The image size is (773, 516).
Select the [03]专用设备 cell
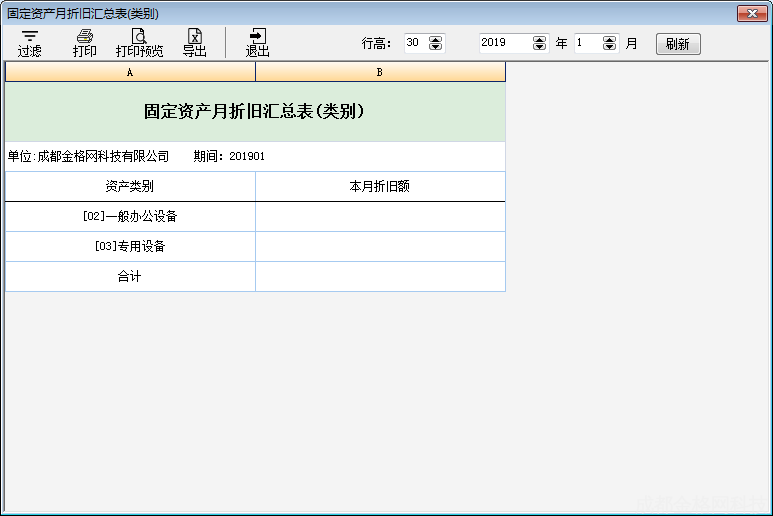coord(130,246)
